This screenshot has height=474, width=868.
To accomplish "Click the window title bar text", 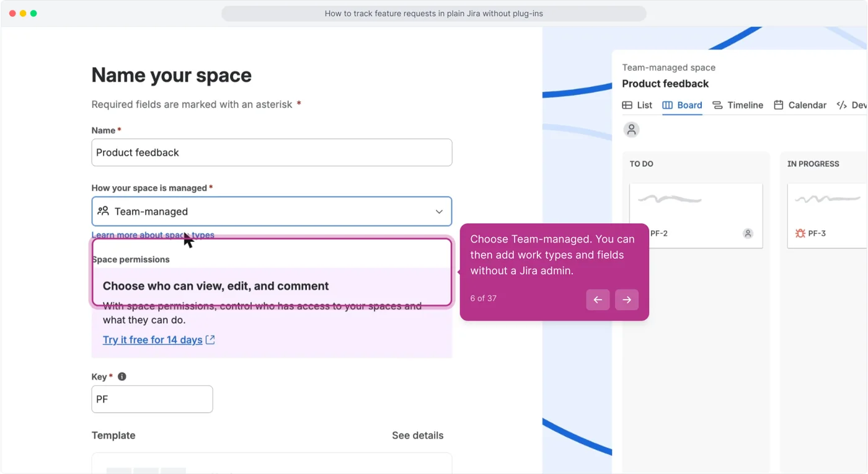I will pyautogui.click(x=434, y=14).
